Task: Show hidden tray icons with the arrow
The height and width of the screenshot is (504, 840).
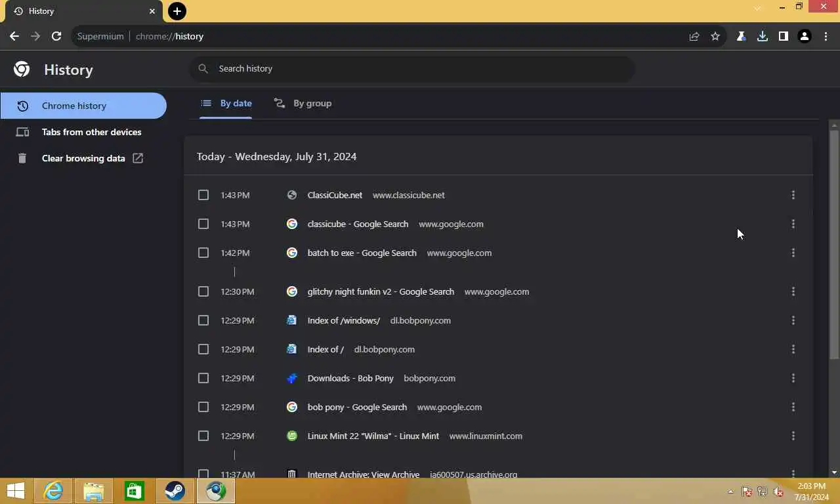Action: pyautogui.click(x=730, y=492)
